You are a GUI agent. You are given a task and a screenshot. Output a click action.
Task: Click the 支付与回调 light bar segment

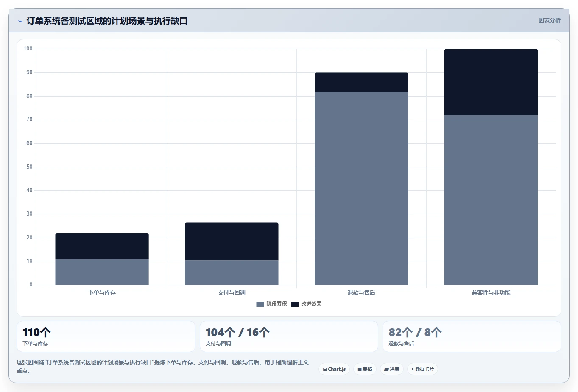[232, 272]
